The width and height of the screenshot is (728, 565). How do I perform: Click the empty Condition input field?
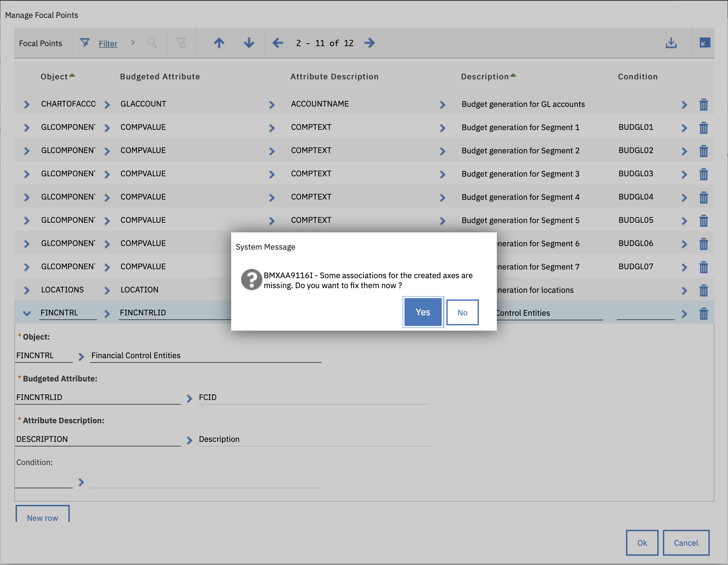43,482
